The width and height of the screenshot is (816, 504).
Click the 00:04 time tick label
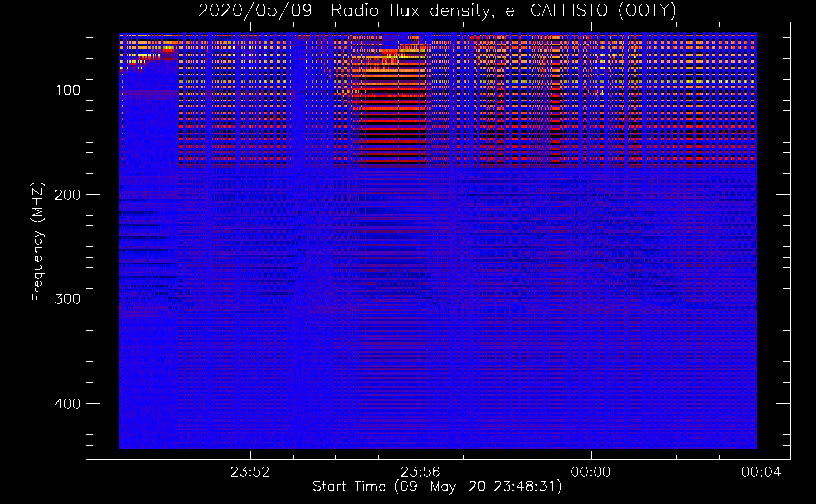pos(761,472)
